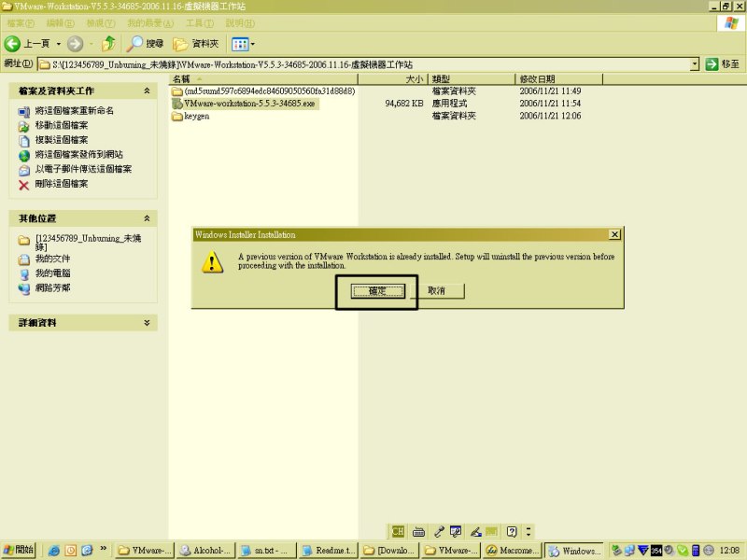Open the Edit (編輯) menu

(60, 23)
